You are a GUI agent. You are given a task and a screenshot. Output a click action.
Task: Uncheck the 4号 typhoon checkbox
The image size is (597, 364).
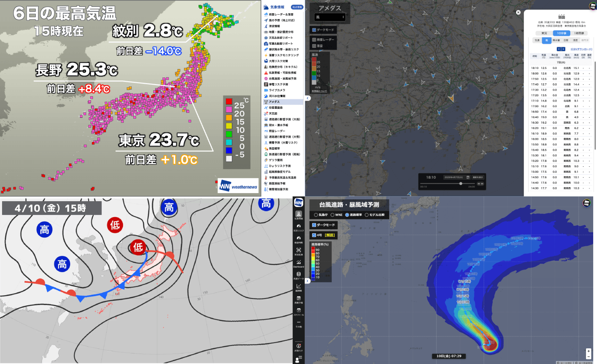[x=314, y=235]
